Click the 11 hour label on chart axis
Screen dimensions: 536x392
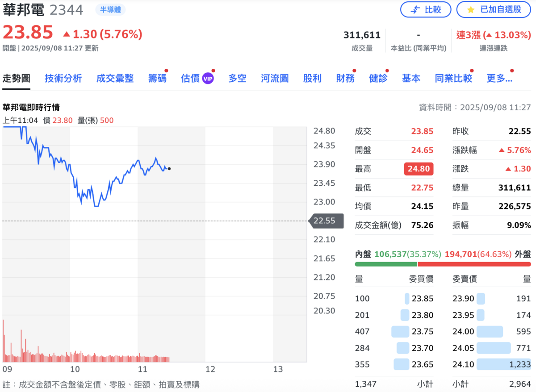pyautogui.click(x=142, y=369)
